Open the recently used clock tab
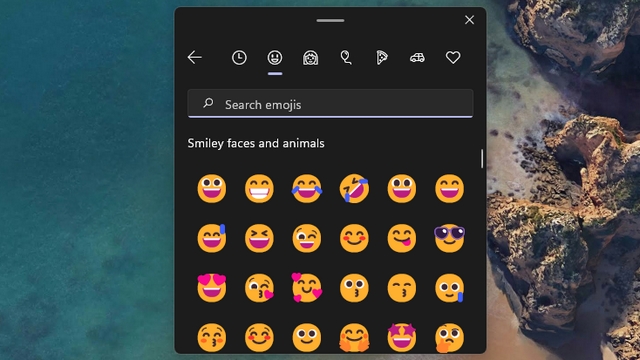The image size is (640, 360). [239, 58]
